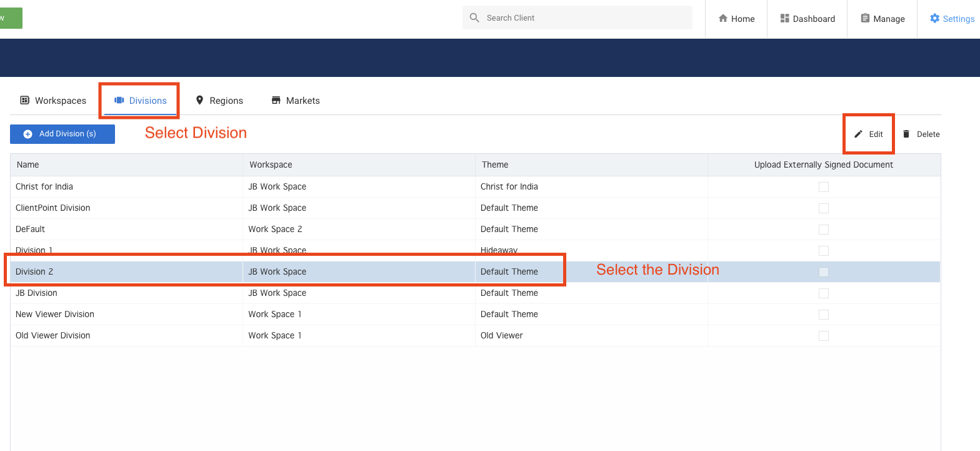This screenshot has width=980, height=451.
Task: Toggle checkbox for Division 2 row
Action: [x=824, y=271]
